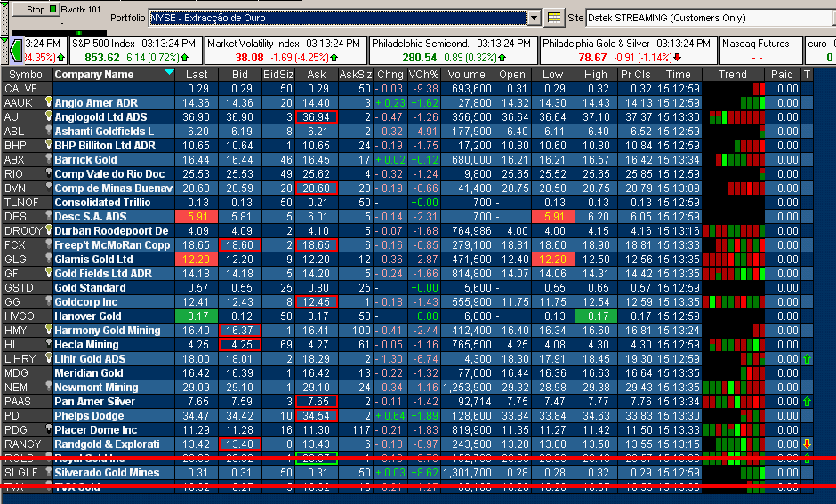Select the CALVF symbol cell
836x504 pixels.
point(28,89)
